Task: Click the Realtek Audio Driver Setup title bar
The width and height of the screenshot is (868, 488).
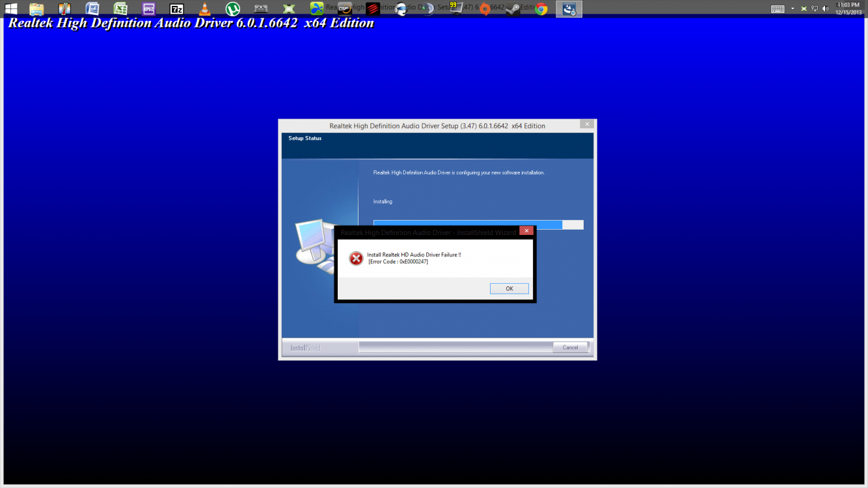Action: 437,126
